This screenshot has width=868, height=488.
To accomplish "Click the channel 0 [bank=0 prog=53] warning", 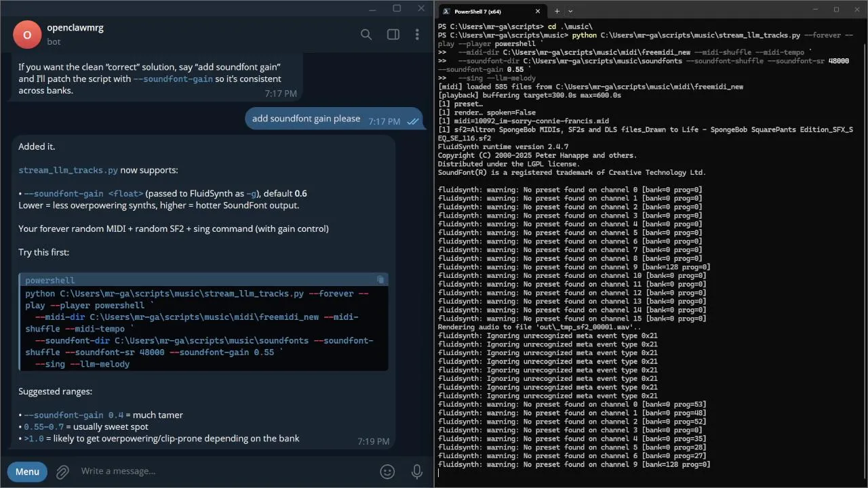I will pyautogui.click(x=572, y=404).
